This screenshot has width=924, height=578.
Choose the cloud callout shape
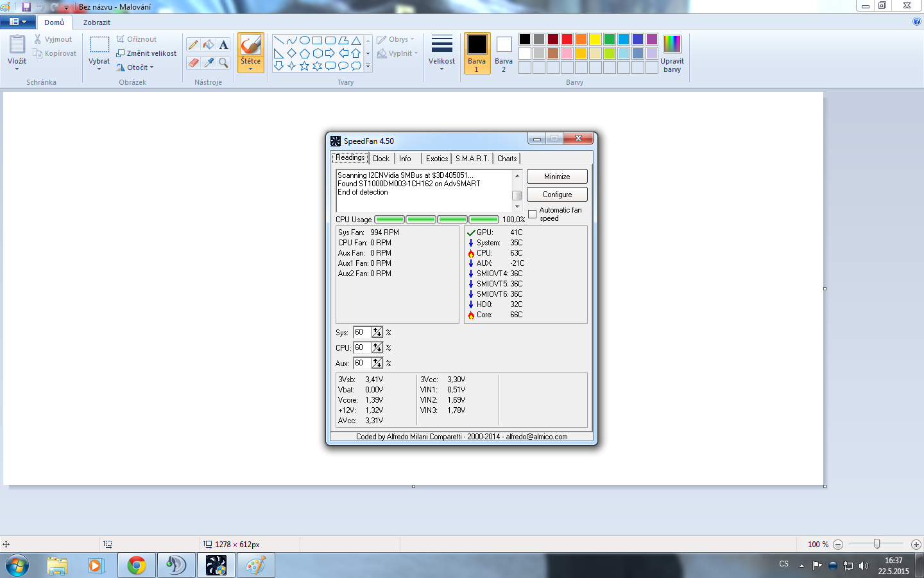pos(355,66)
